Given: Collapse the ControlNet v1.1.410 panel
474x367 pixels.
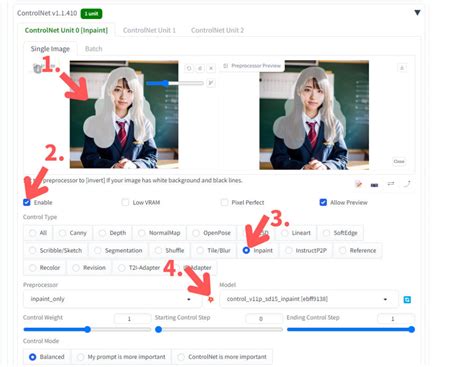Looking at the screenshot, I should tap(417, 13).
